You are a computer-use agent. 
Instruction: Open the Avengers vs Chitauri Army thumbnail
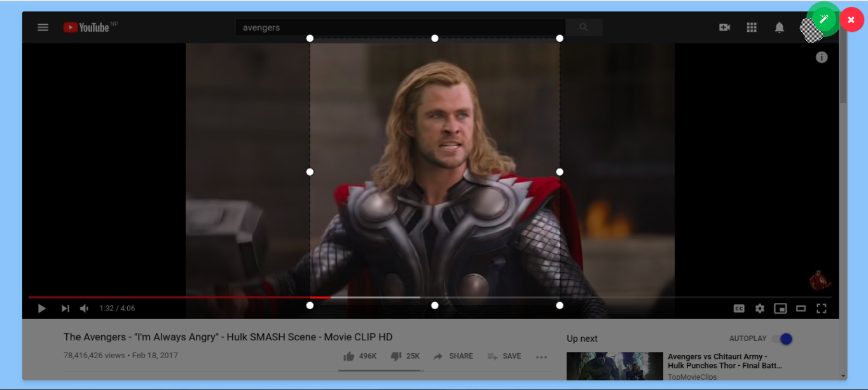615,366
